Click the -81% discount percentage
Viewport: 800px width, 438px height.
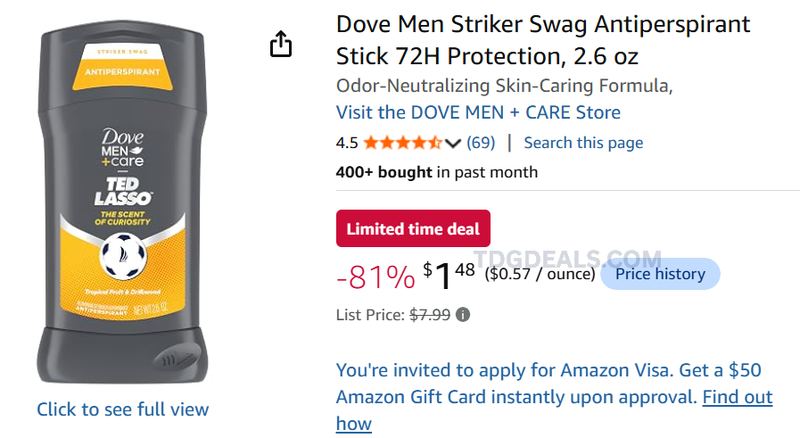pos(376,277)
